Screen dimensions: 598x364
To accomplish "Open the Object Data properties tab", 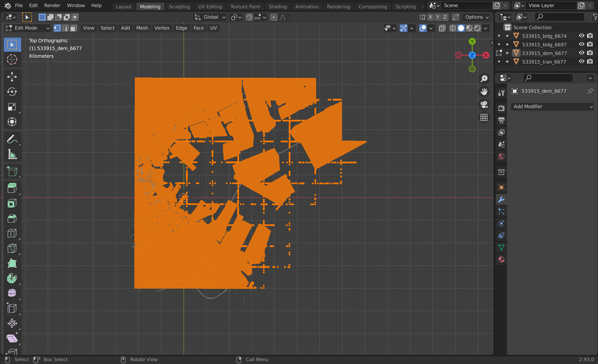I will [x=501, y=247].
